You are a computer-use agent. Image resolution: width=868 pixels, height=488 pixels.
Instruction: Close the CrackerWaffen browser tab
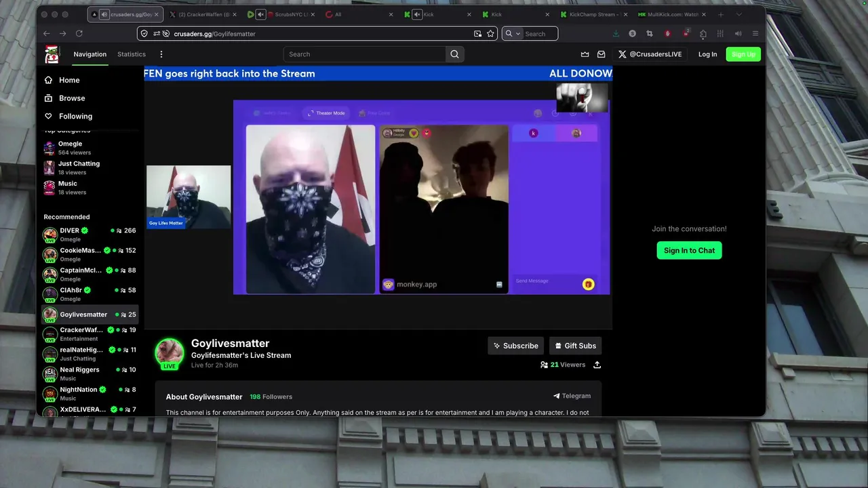(234, 14)
